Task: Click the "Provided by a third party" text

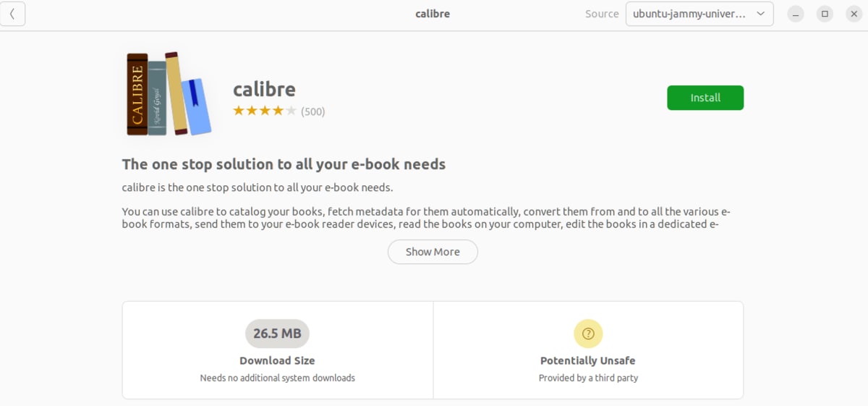Action: [588, 378]
